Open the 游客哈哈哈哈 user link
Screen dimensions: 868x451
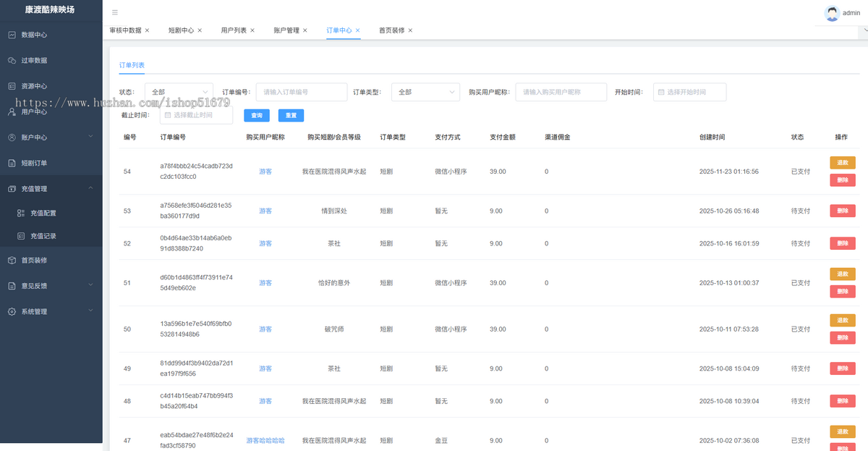[265, 440]
